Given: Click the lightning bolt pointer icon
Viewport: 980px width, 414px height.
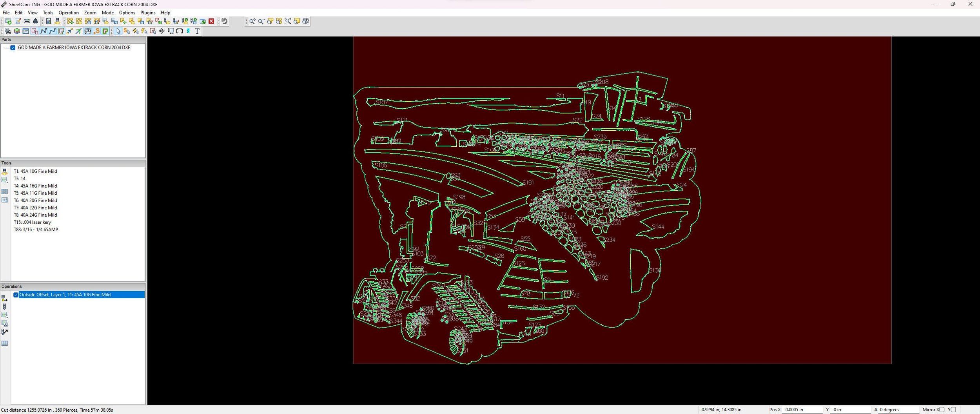Looking at the screenshot, I should (144, 31).
